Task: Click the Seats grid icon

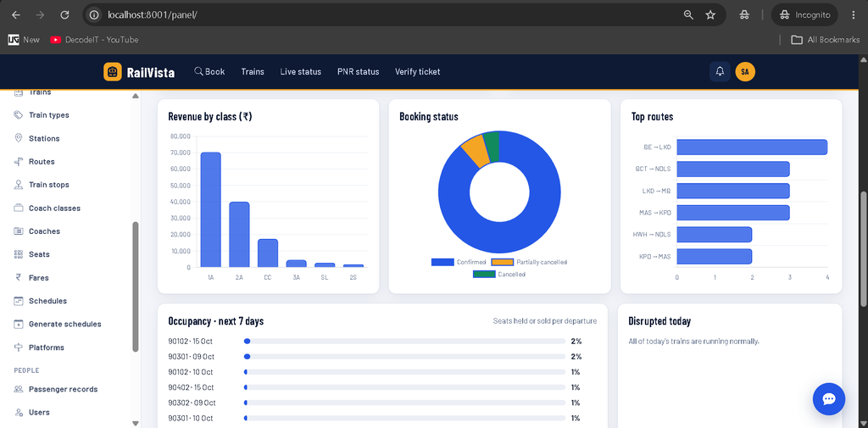Action: 19,255
